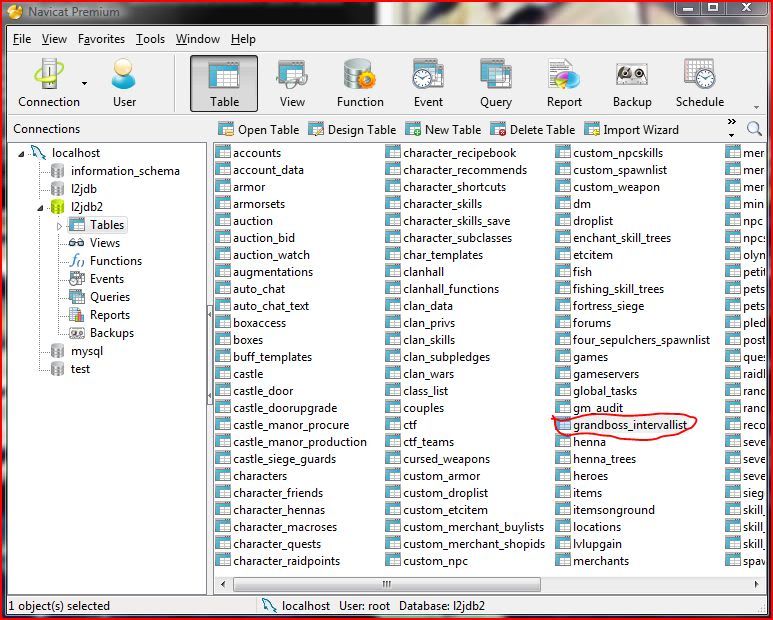The image size is (773, 620).
Task: Open the Favorites menu
Action: 101,39
